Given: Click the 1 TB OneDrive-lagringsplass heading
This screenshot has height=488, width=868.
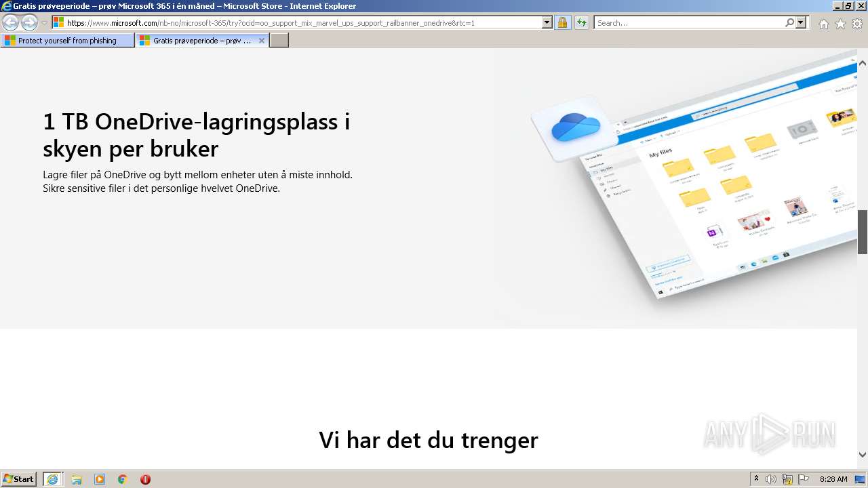Looking at the screenshot, I should 197,135.
